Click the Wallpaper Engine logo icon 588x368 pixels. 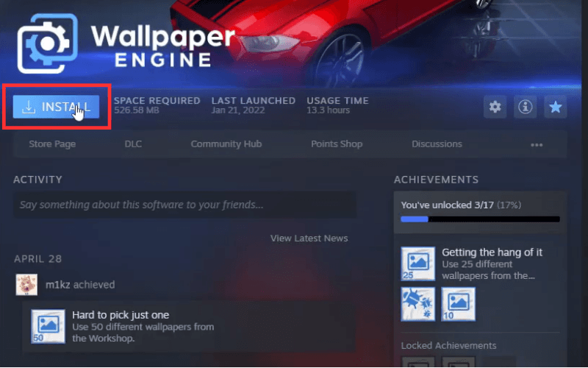coord(47,43)
